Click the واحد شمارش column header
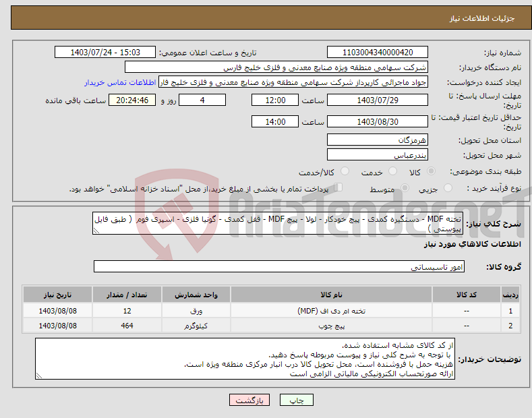The image size is (532, 418). [x=196, y=295]
